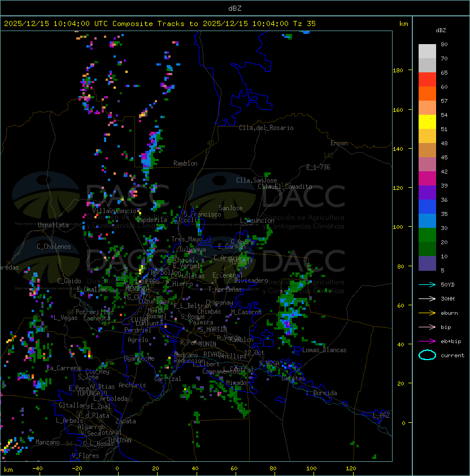
Task: Click the 'Perdriel' map label
Action: pos(138,330)
